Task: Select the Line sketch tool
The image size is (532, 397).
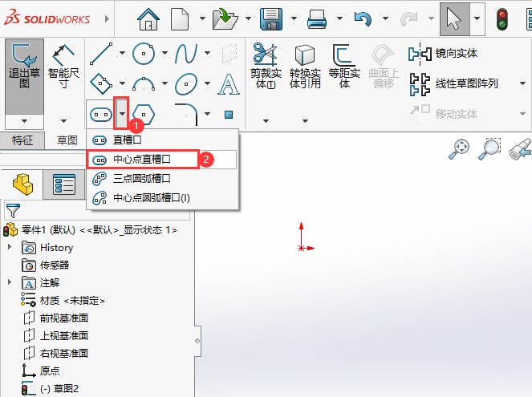Action: tap(101, 53)
